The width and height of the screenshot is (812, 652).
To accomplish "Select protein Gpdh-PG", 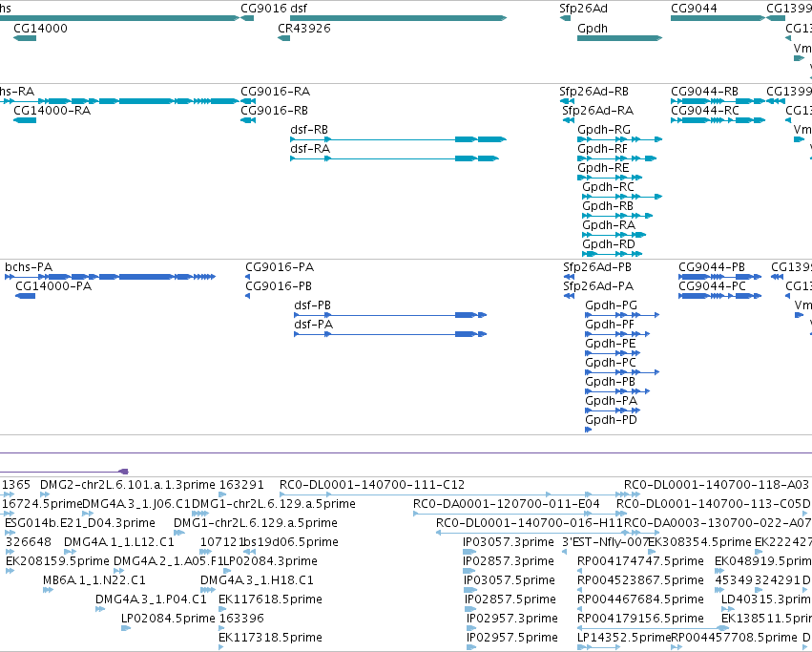I will [x=611, y=305].
